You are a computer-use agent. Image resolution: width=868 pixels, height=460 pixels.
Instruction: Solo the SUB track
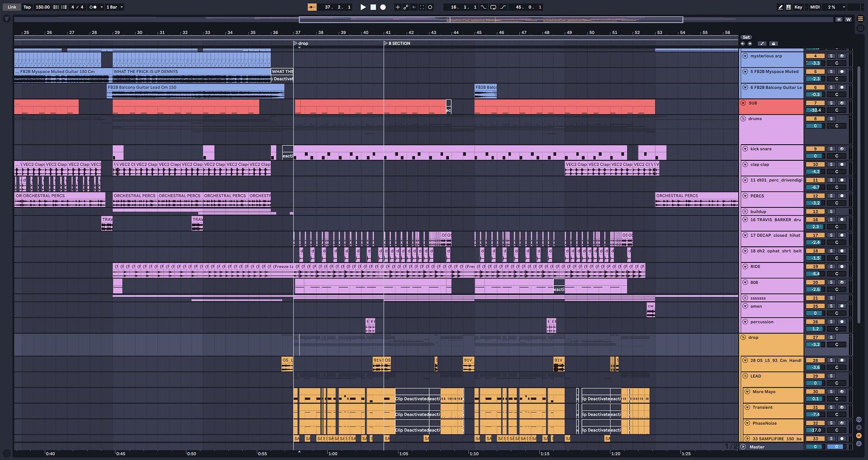(x=831, y=103)
